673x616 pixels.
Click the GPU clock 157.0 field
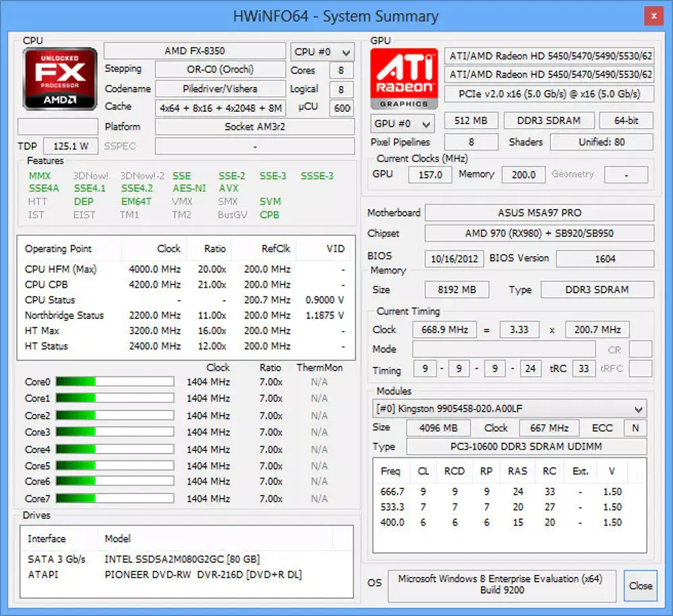click(430, 175)
